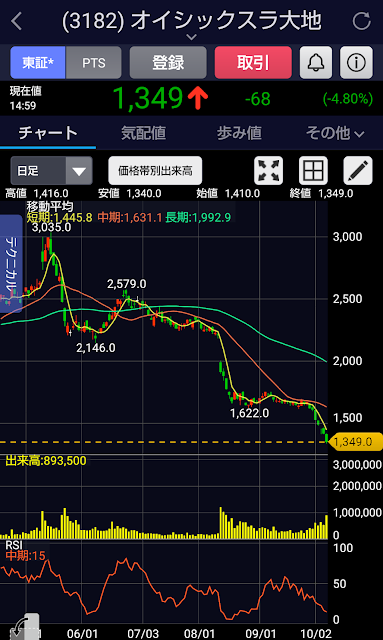
Task: Tap the 安値 1,340.0 value
Action: click(129, 193)
